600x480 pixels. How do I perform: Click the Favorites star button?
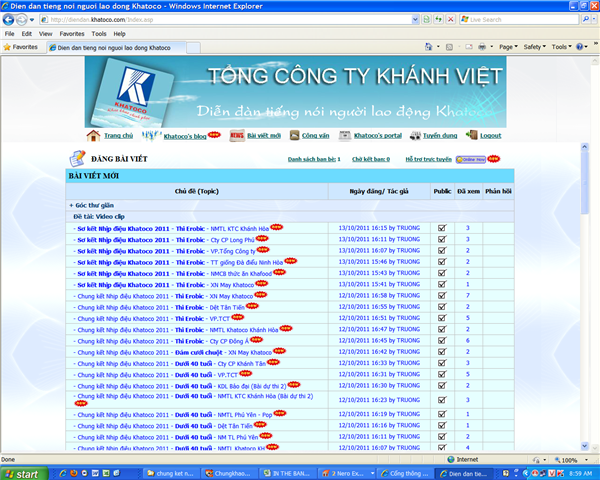coord(26,46)
